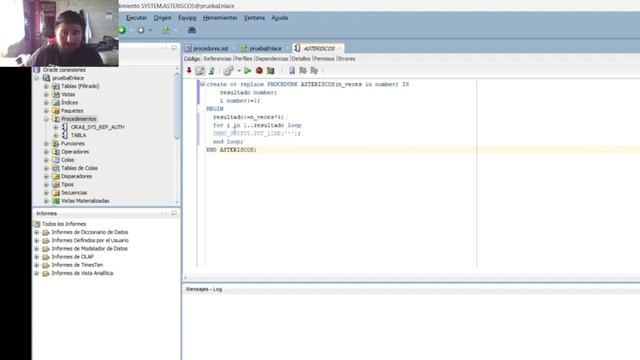Click the red pin freeze view icon
The image size is (640, 360).
pos(189,71)
